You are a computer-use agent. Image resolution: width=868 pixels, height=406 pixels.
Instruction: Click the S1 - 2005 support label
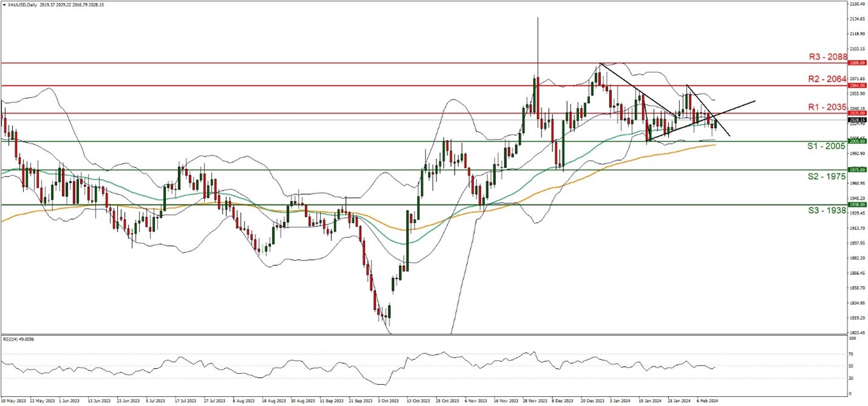point(827,147)
